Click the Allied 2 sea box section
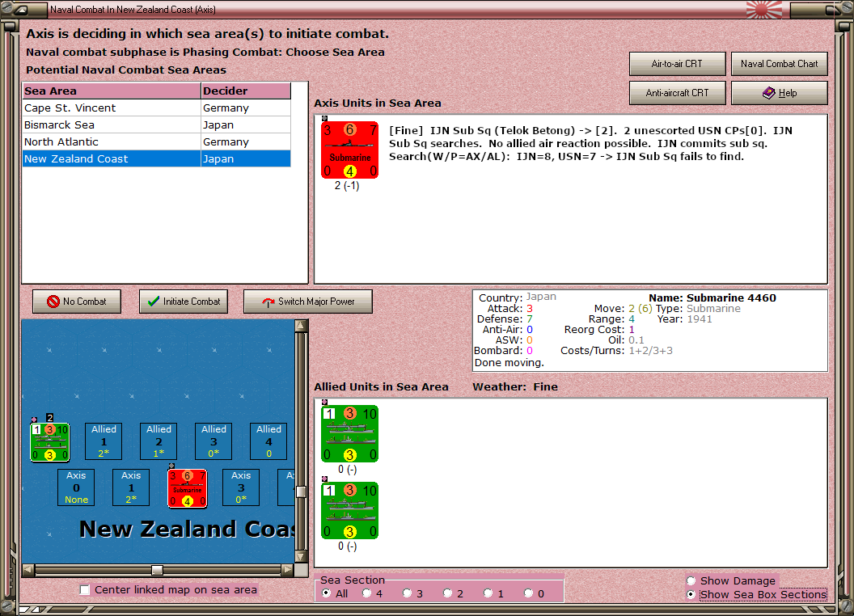Viewport: 854px width, 616px height. [x=159, y=441]
